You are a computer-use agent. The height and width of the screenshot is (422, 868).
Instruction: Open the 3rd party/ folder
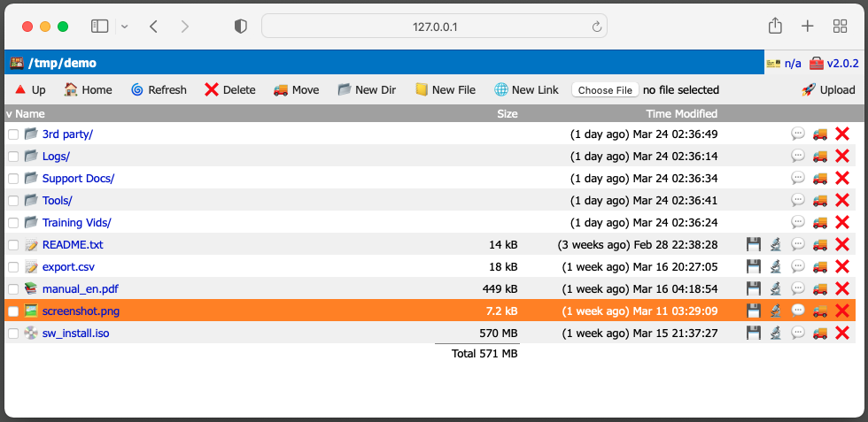67,134
